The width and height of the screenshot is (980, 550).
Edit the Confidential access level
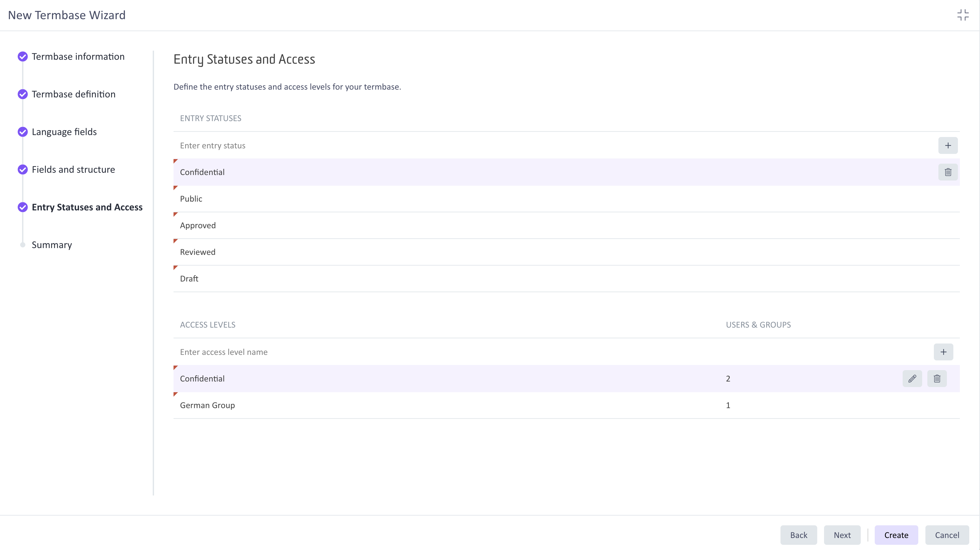912,379
